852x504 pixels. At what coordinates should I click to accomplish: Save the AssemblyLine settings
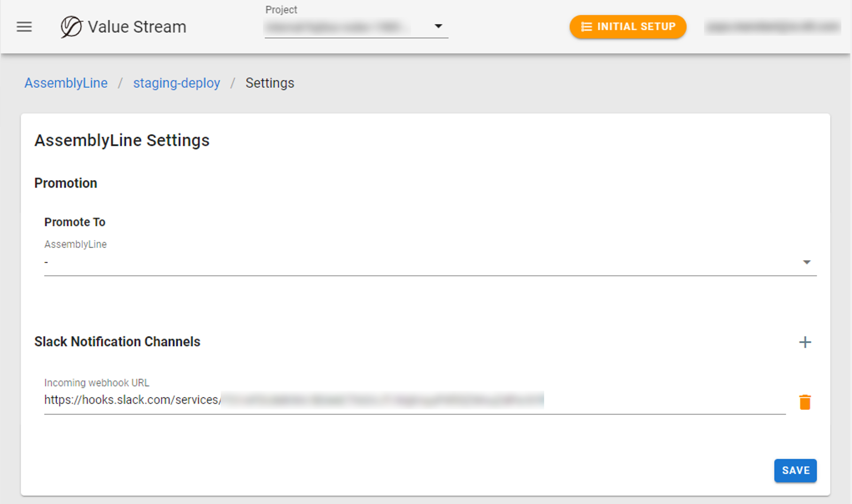point(795,470)
